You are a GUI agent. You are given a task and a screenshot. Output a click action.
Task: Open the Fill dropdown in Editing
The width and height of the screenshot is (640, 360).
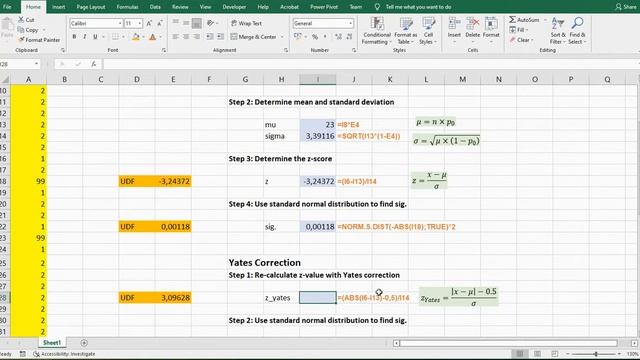pos(519,30)
